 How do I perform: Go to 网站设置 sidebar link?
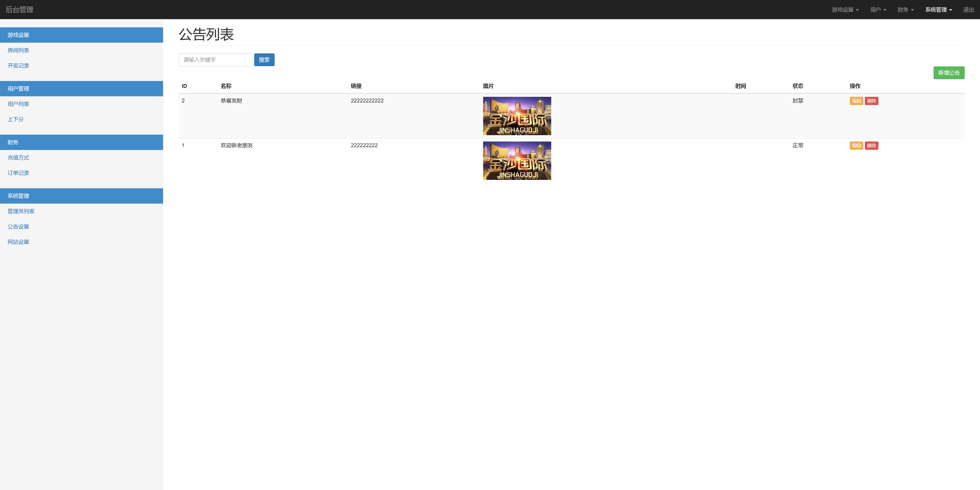[x=18, y=242]
